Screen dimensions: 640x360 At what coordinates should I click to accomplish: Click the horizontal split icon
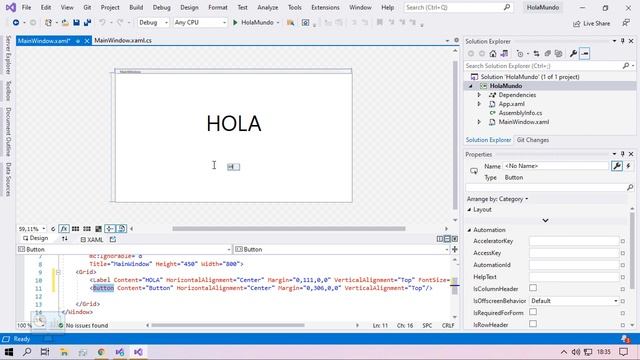[x=447, y=239]
